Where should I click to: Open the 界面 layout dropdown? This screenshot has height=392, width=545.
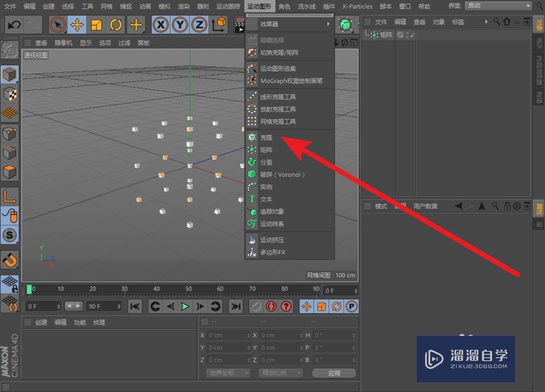tap(499, 5)
